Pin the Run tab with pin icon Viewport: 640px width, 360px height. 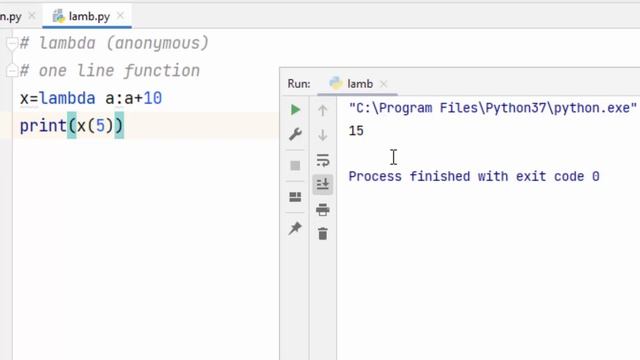click(295, 228)
